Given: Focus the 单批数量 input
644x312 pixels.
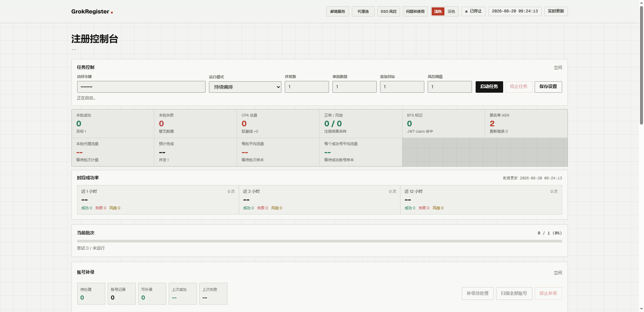Looking at the screenshot, I should (x=354, y=87).
